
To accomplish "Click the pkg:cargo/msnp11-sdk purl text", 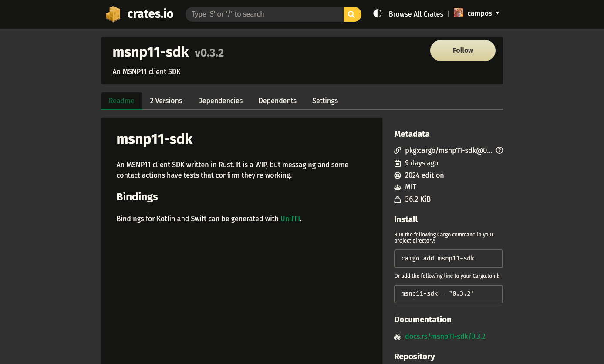I will point(449,150).
